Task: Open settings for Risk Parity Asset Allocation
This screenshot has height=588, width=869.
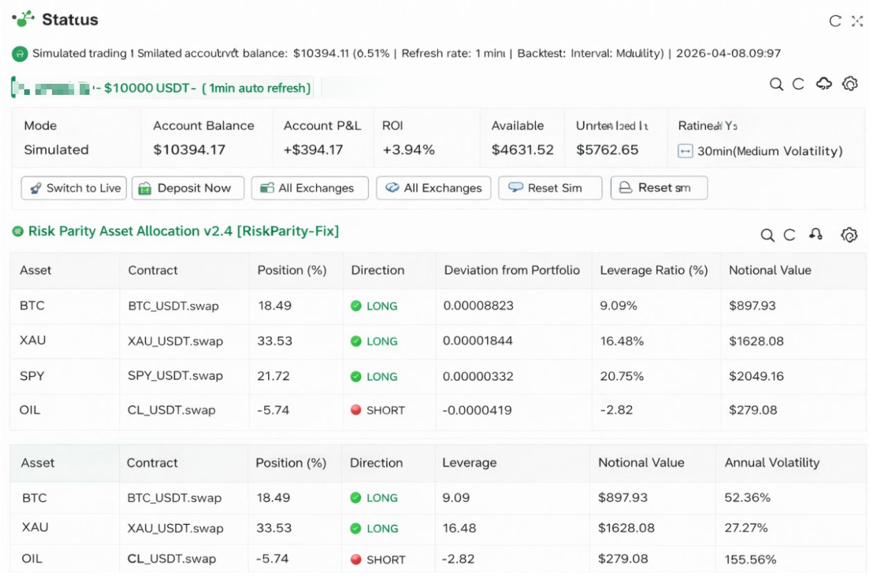Action: 848,235
